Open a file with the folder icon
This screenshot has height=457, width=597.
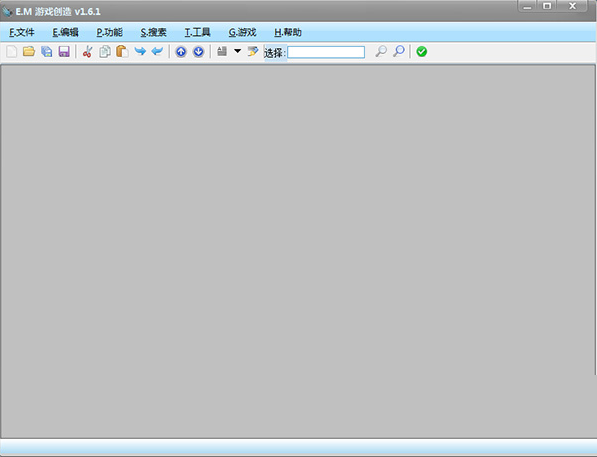[29, 51]
